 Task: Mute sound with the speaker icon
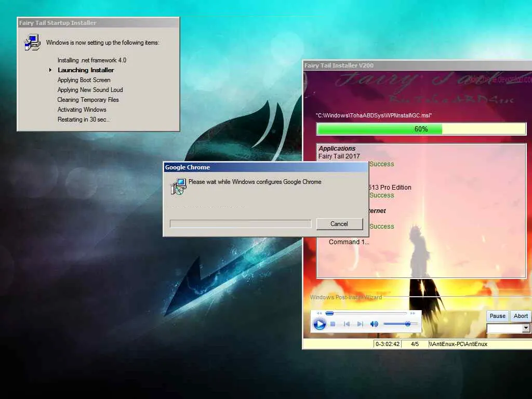pos(374,324)
